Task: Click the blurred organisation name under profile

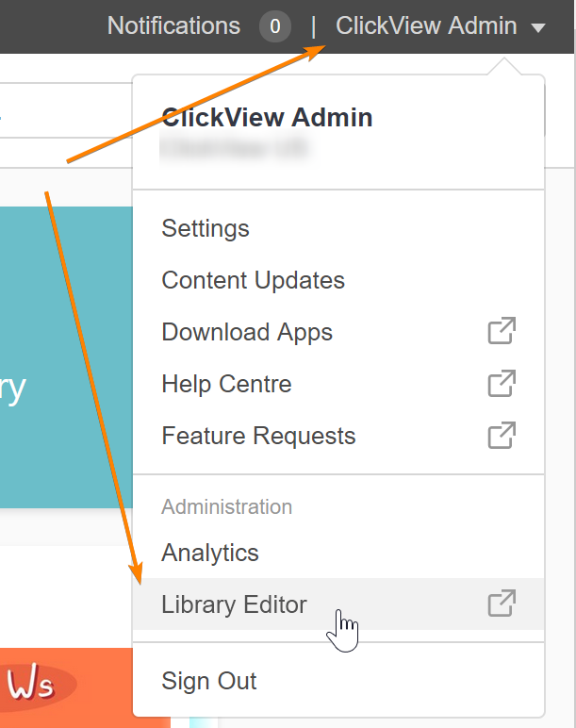Action: pyautogui.click(x=235, y=148)
